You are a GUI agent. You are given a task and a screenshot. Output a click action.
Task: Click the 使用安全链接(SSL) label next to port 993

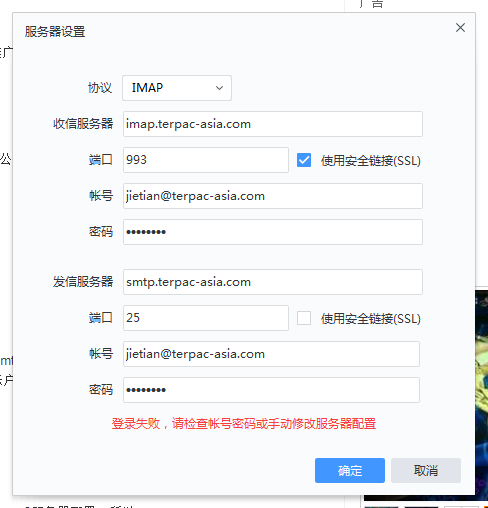click(x=371, y=161)
